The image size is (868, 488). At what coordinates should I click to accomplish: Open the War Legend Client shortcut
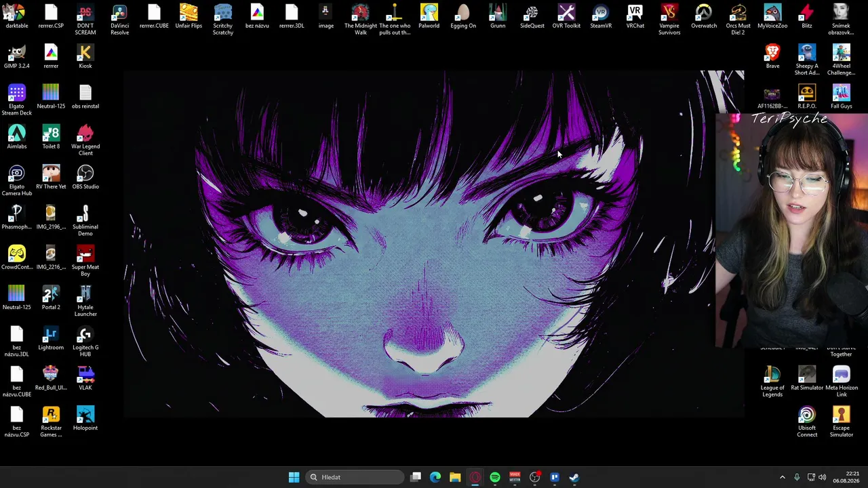click(x=85, y=140)
